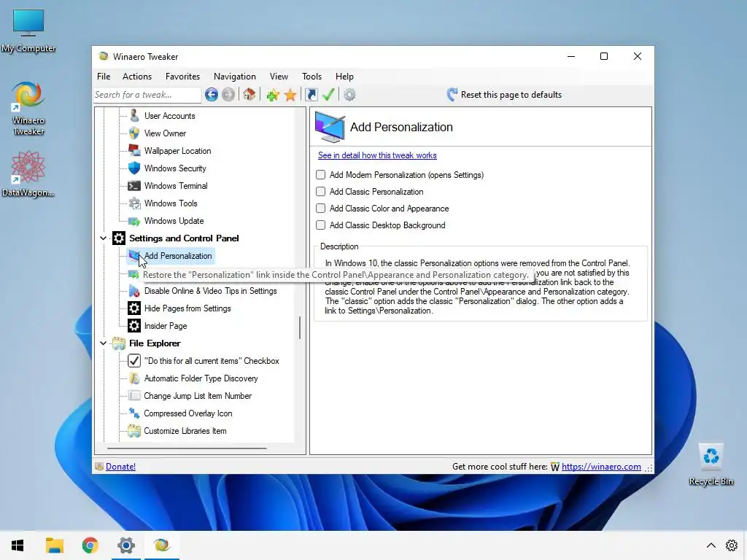Select the Windows Terminal icon

point(134,186)
